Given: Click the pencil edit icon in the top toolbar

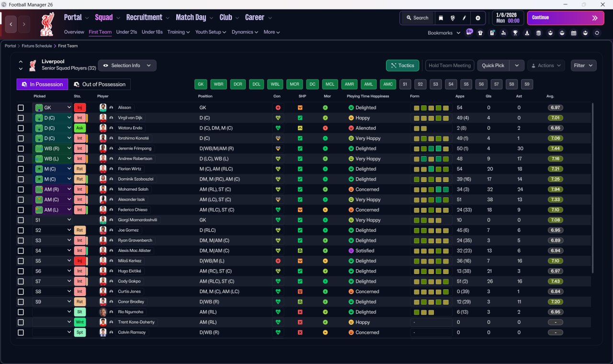Looking at the screenshot, I should [x=464, y=18].
